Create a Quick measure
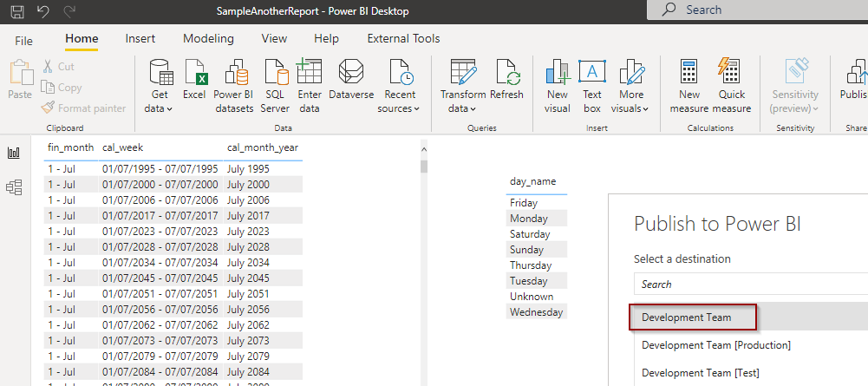The height and width of the screenshot is (386, 868). click(732, 87)
